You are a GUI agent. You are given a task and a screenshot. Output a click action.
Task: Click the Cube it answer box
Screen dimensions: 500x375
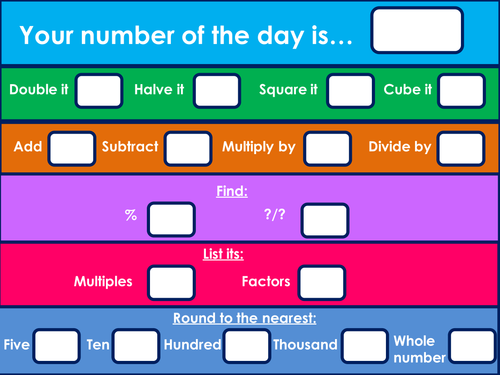[x=461, y=91]
